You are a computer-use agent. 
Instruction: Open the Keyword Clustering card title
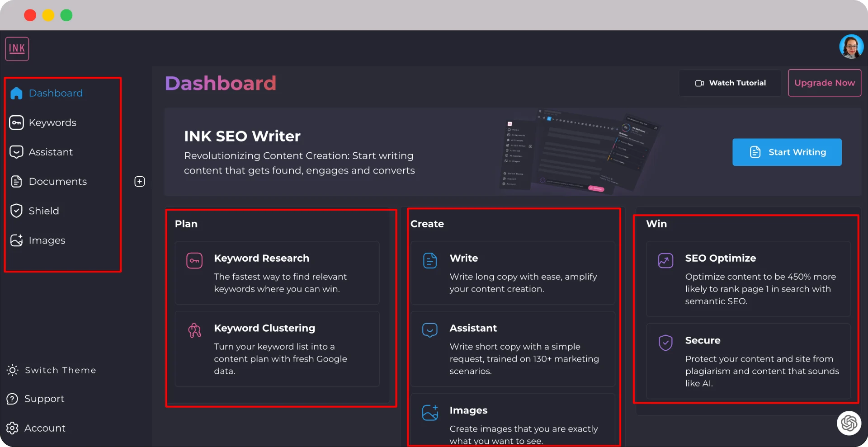click(x=264, y=328)
